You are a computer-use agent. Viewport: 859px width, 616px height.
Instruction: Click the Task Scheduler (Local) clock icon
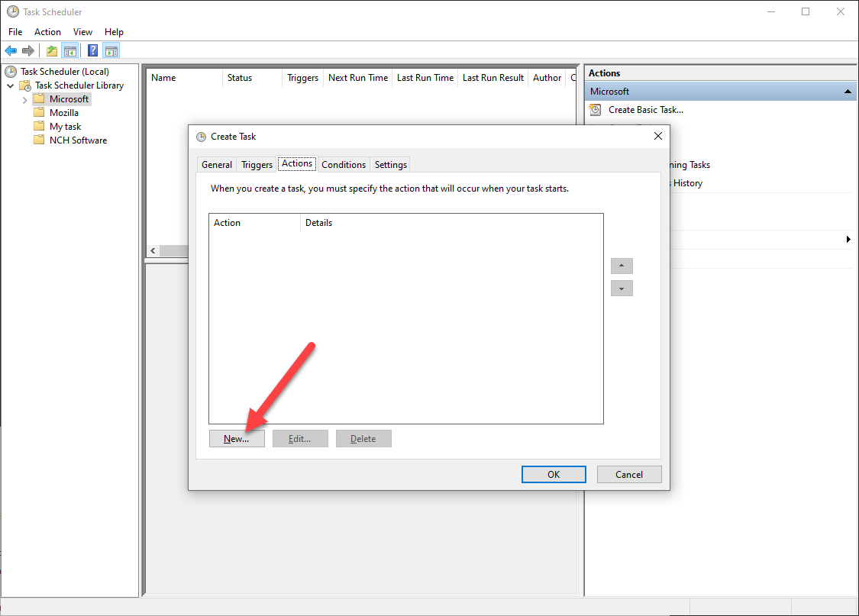(x=11, y=71)
